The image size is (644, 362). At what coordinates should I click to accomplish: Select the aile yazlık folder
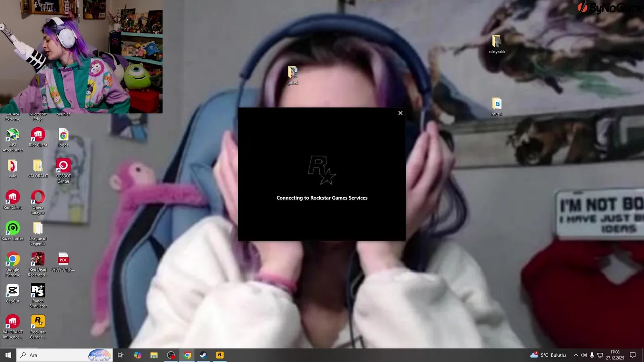497,44
